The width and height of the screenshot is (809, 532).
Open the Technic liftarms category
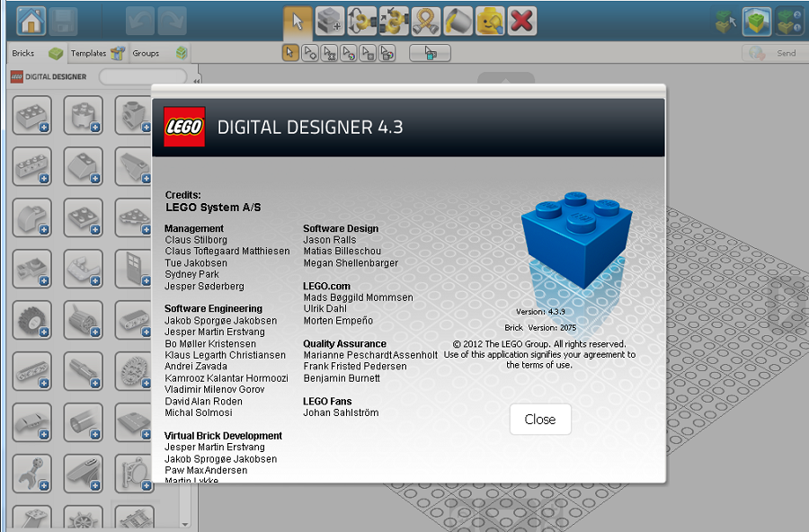point(32,371)
